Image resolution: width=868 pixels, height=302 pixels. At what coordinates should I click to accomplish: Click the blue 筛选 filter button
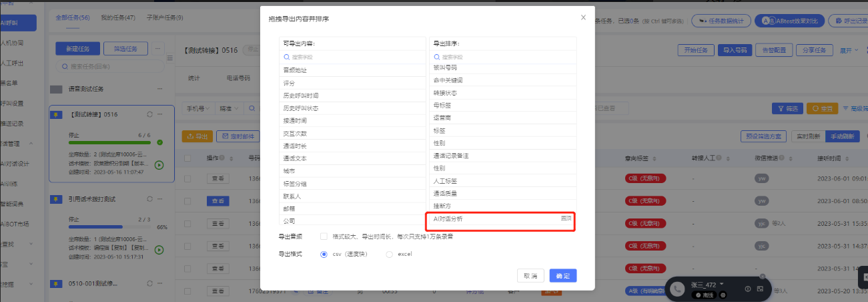787,108
